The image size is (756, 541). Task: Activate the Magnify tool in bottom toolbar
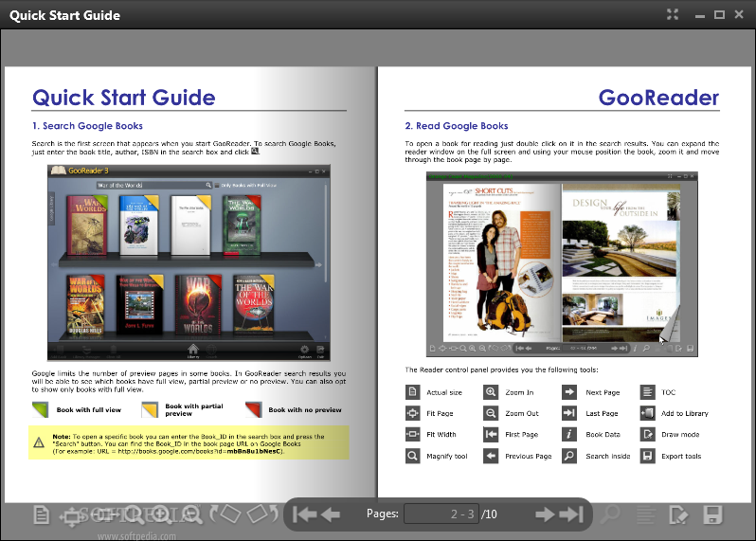click(134, 514)
